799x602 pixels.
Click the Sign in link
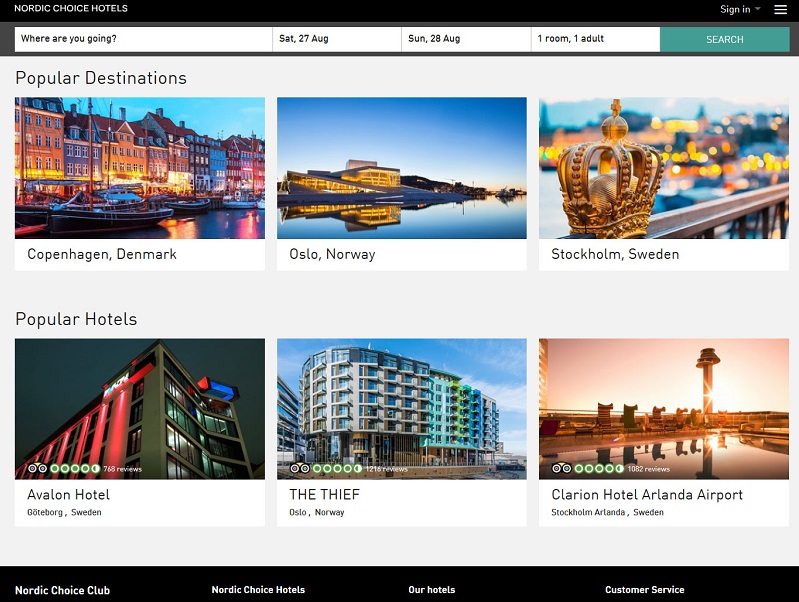(735, 9)
